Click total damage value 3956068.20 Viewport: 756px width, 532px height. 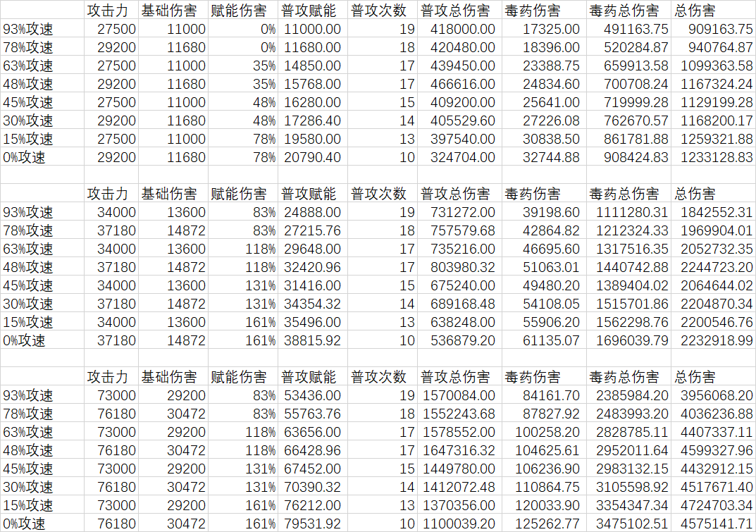coord(713,395)
